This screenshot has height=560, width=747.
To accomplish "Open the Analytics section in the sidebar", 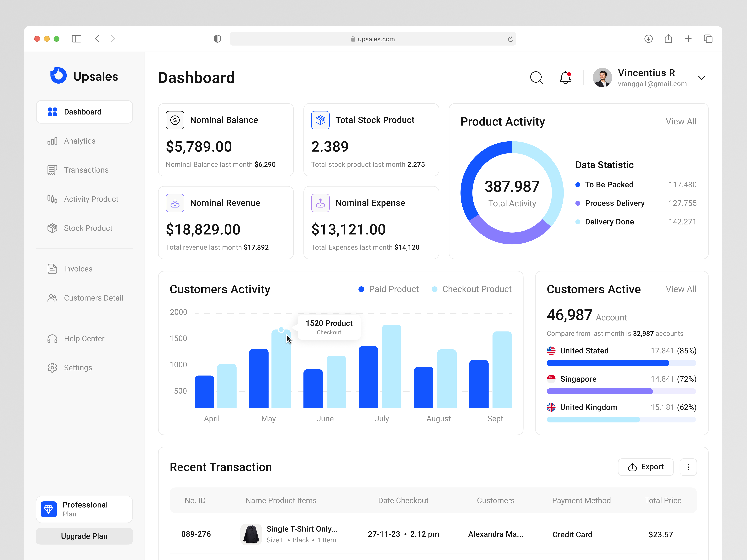I will 80,141.
